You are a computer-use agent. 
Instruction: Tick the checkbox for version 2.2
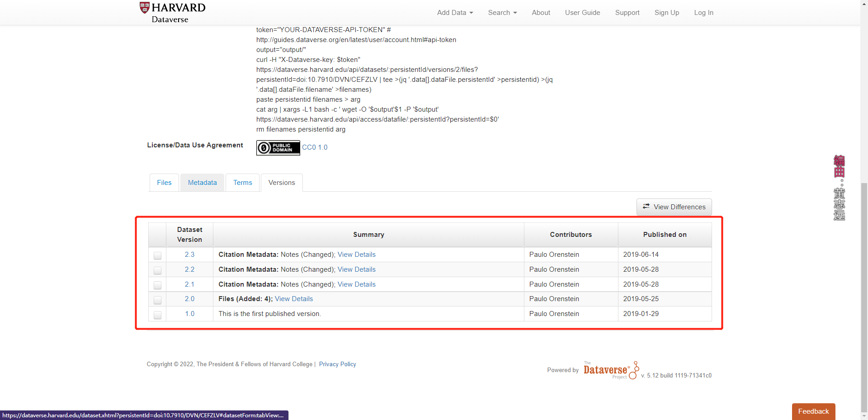[157, 270]
